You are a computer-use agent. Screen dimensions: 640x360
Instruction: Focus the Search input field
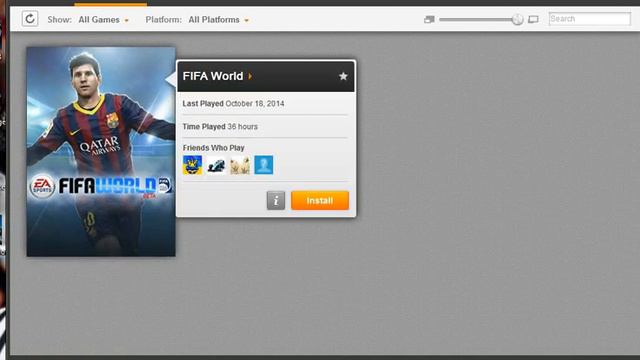pyautogui.click(x=589, y=19)
